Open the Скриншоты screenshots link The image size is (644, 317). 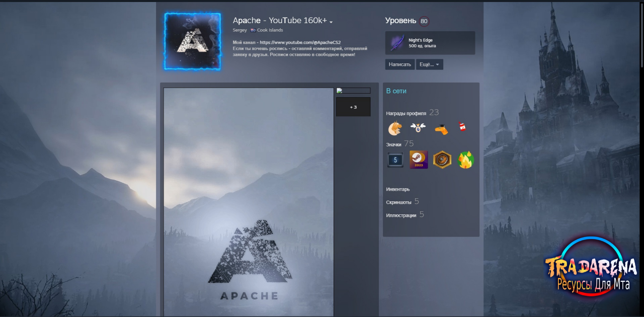pos(398,202)
